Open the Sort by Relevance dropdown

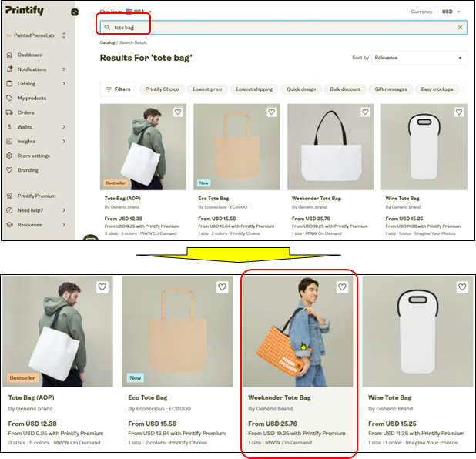tap(419, 58)
